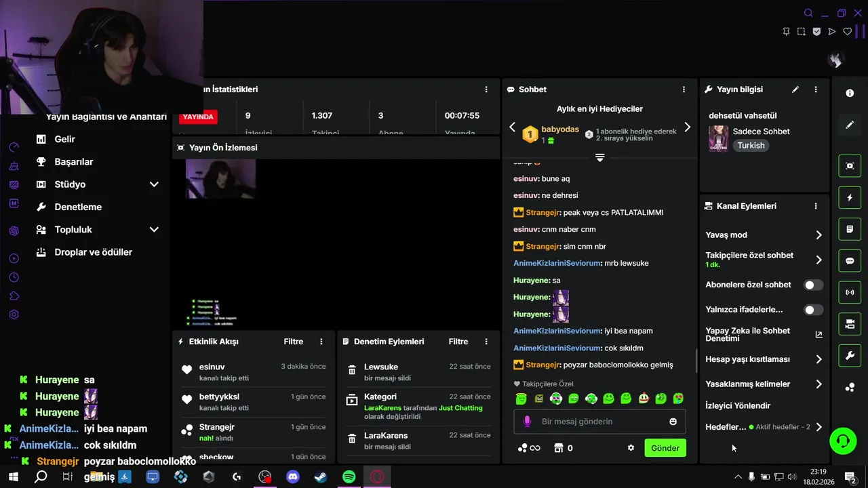Open profile avatar menu at top right
The height and width of the screenshot is (488, 868).
835,60
